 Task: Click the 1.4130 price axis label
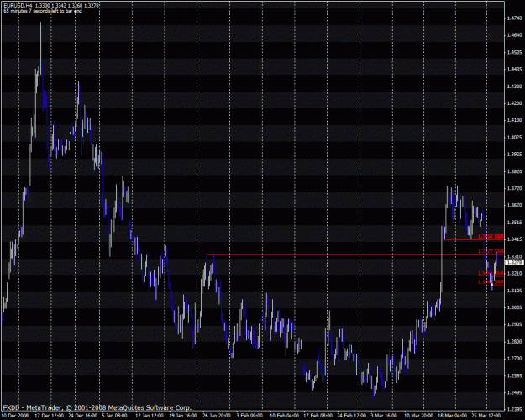click(x=515, y=120)
